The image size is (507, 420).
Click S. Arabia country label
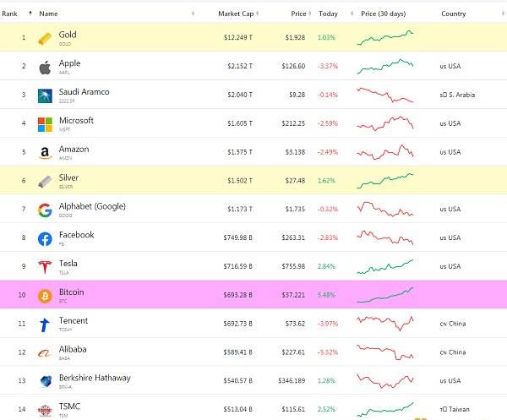tap(457, 95)
